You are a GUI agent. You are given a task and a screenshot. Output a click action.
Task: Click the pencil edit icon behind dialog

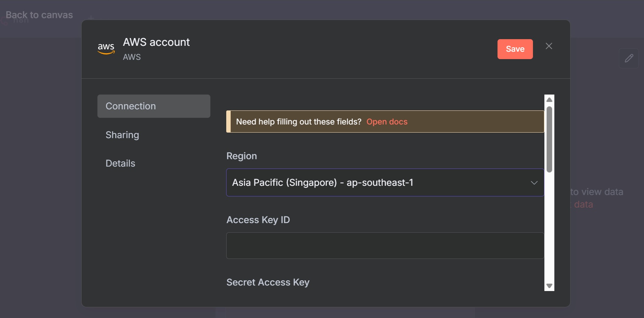(x=629, y=58)
